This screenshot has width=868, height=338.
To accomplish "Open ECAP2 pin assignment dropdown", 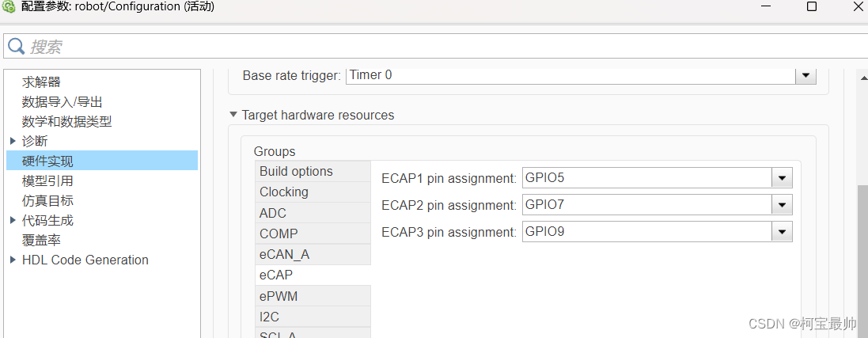I will [782, 205].
